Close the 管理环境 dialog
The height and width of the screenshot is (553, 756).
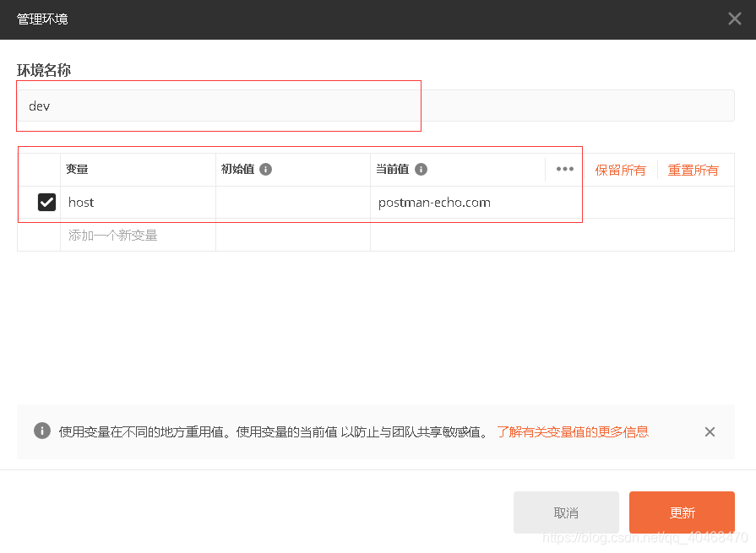[734, 19]
